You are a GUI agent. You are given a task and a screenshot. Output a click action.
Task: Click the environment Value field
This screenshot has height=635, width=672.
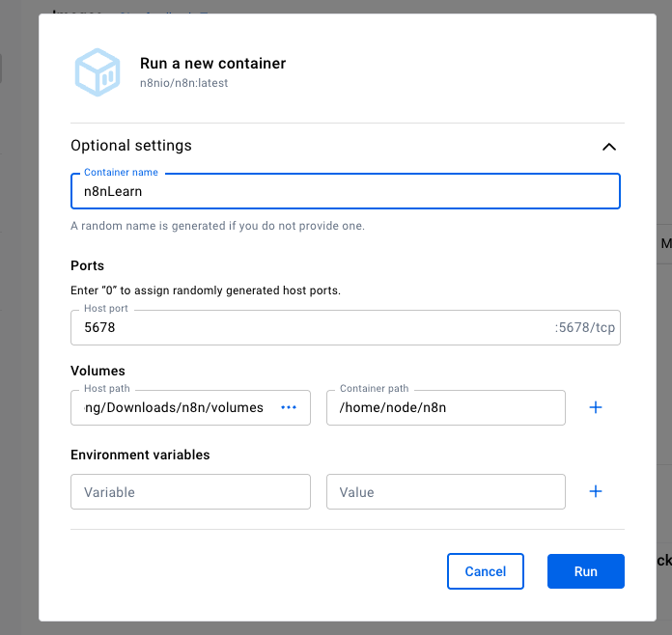(446, 492)
